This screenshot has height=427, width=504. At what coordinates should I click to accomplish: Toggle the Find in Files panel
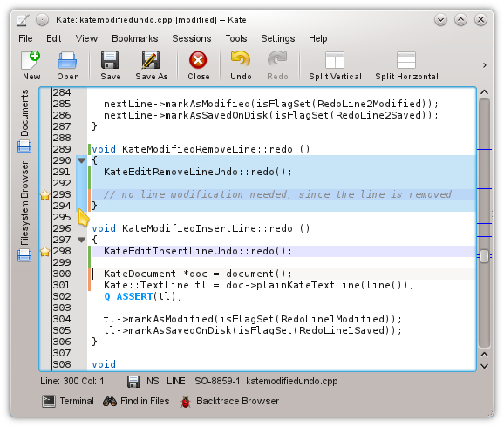coord(136,401)
